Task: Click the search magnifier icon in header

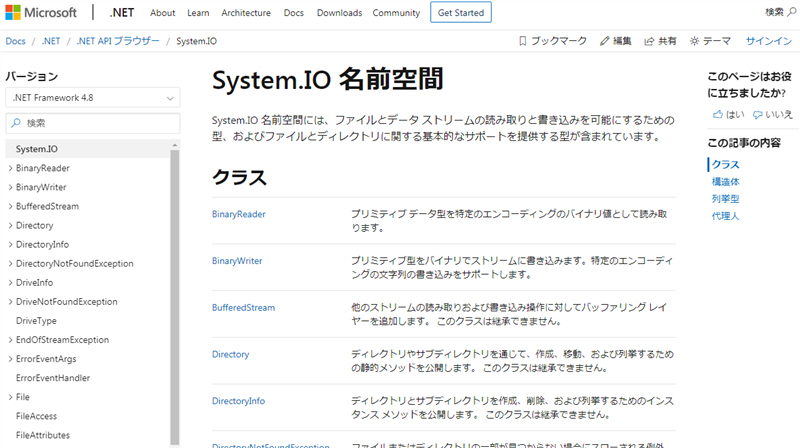Action: point(791,12)
